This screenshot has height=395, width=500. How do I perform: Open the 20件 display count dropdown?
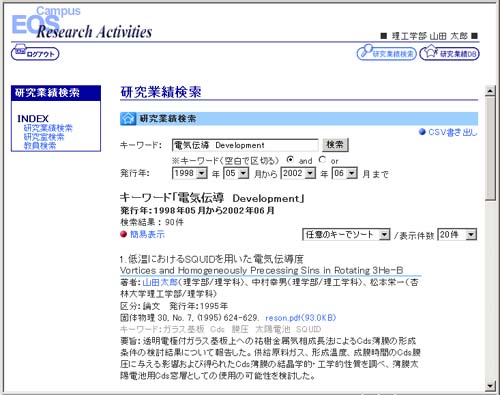click(x=457, y=235)
